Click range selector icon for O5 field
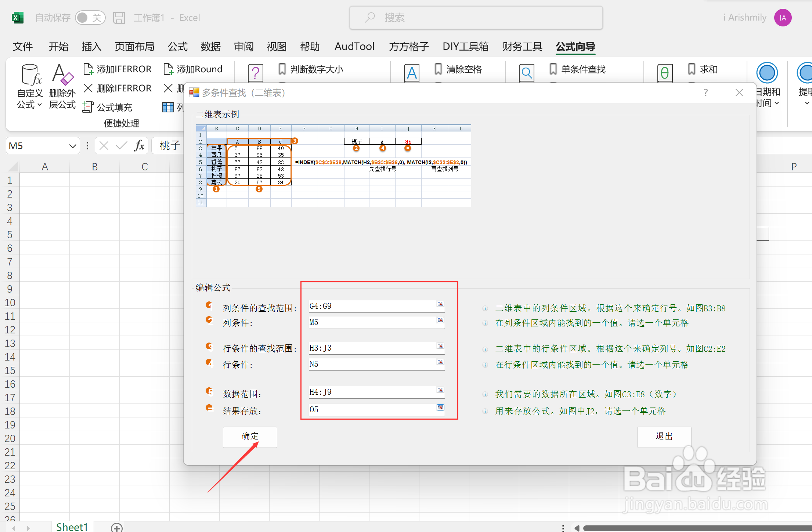The width and height of the screenshot is (812, 532). 440,408
